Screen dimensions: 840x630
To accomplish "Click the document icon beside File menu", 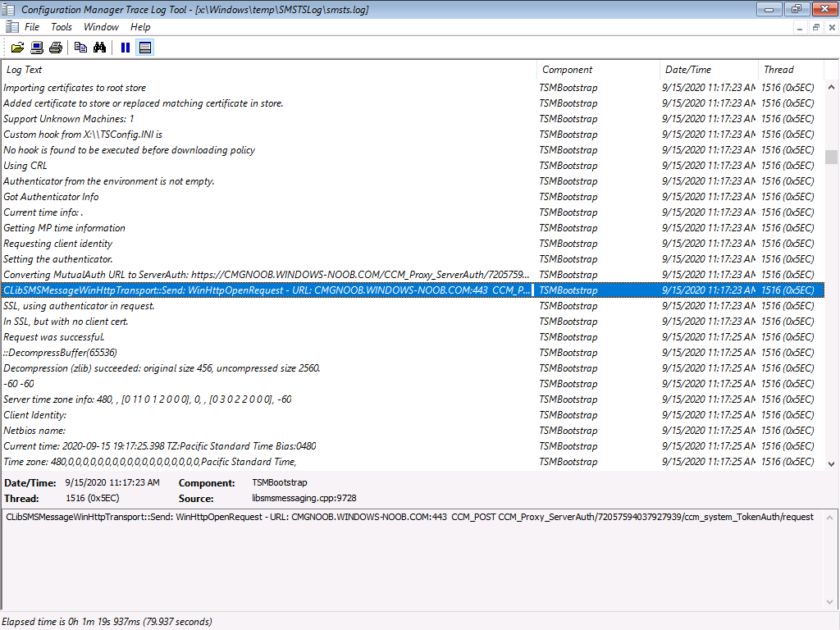I will (11, 27).
